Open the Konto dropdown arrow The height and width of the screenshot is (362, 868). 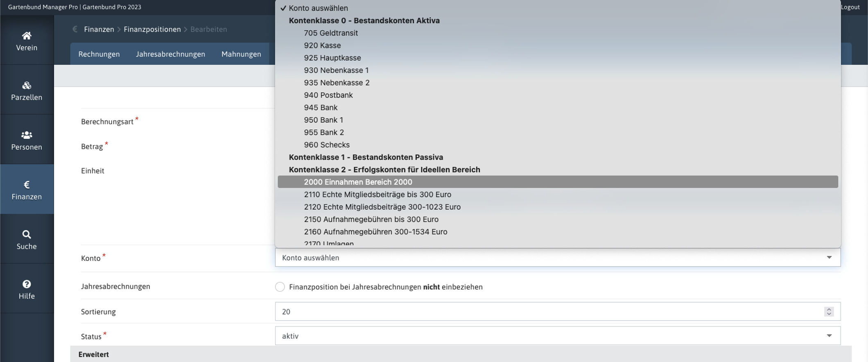(x=829, y=258)
